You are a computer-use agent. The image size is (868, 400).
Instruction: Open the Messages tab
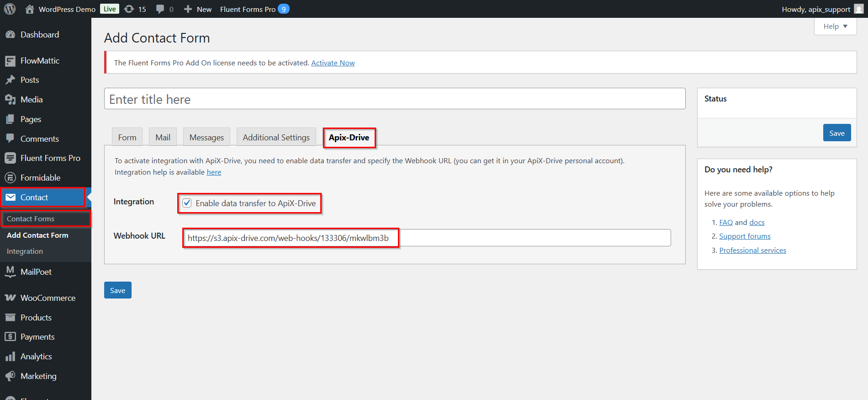click(x=206, y=137)
